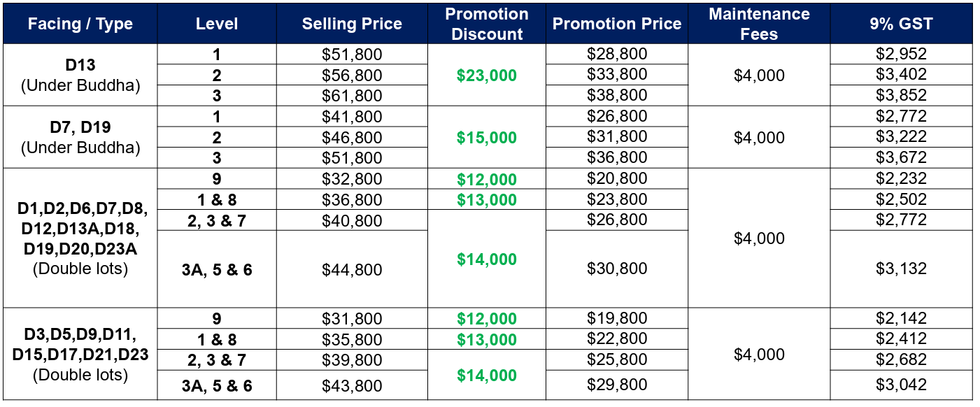Click the D1,D2,D6 double lots cell
This screenshot has height=407, width=980.
pos(80,238)
